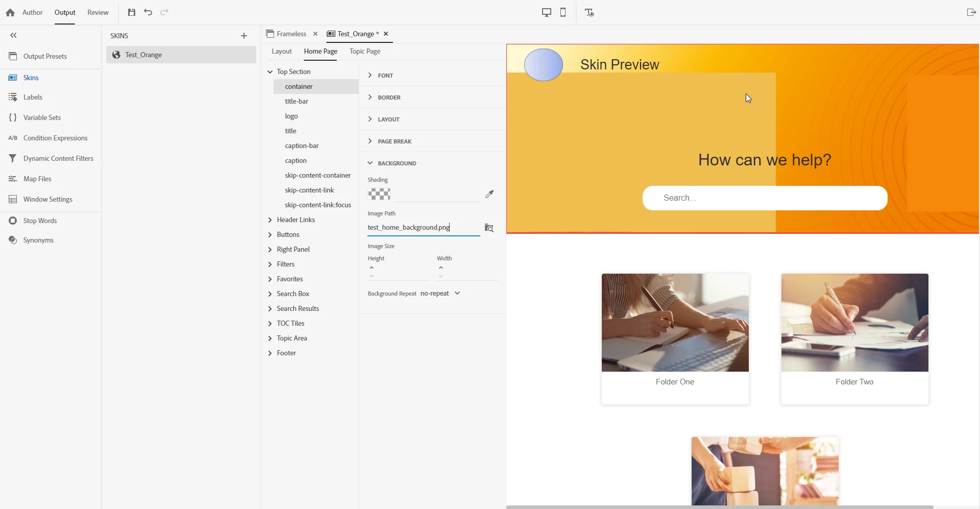The image size is (980, 509).
Task: Expand the Buttons node
Action: tap(270, 235)
